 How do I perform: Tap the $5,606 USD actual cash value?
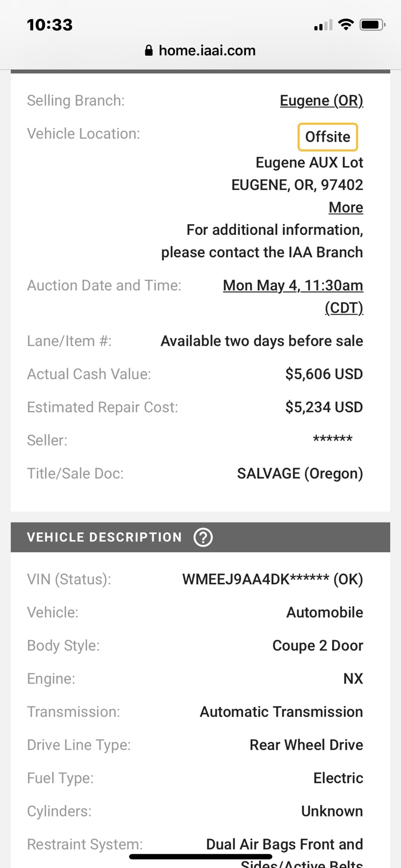324,374
